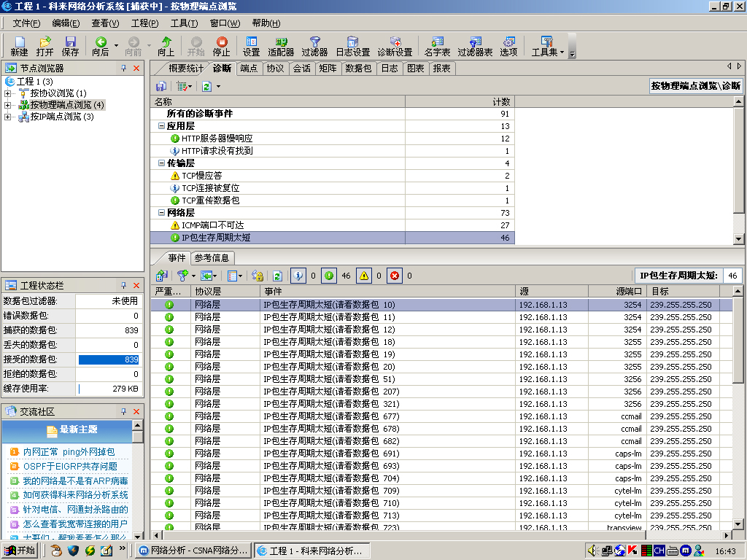The width and height of the screenshot is (747, 560).
Task: Toggle the blue information severity filter
Action: pyautogui.click(x=298, y=276)
